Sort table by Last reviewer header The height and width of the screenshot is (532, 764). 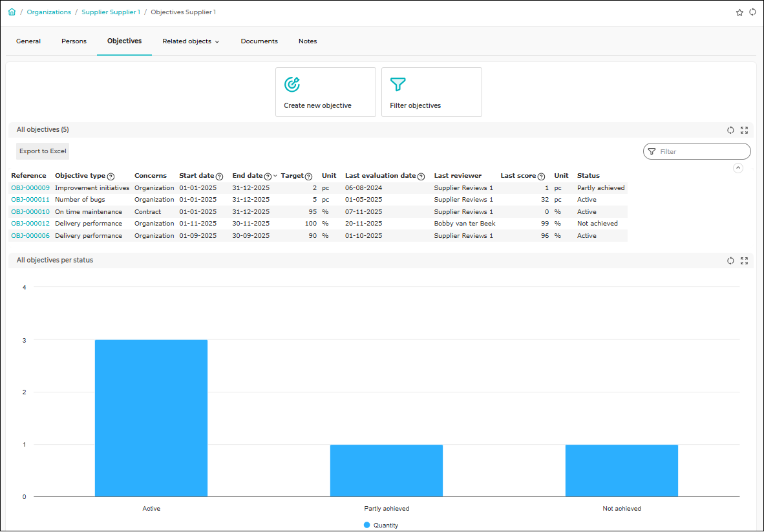(458, 175)
